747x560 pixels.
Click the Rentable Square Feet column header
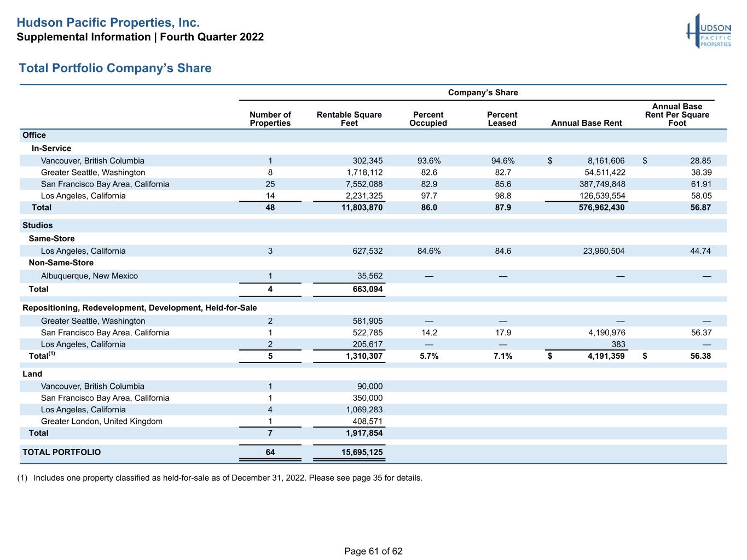(349, 119)
